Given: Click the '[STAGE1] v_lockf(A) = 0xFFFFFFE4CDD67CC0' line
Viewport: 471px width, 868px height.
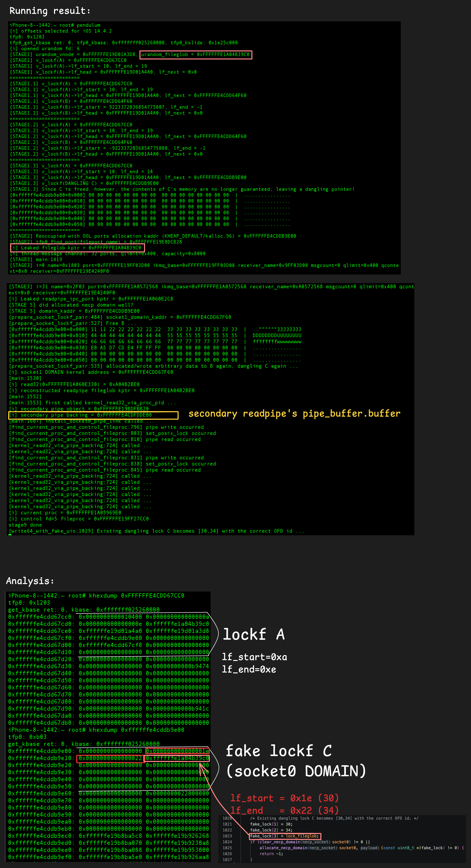Looking at the screenshot, I should (68, 60).
